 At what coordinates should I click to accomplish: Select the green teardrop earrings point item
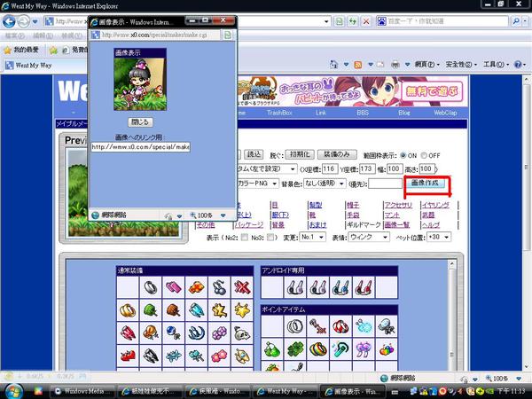(x=272, y=349)
